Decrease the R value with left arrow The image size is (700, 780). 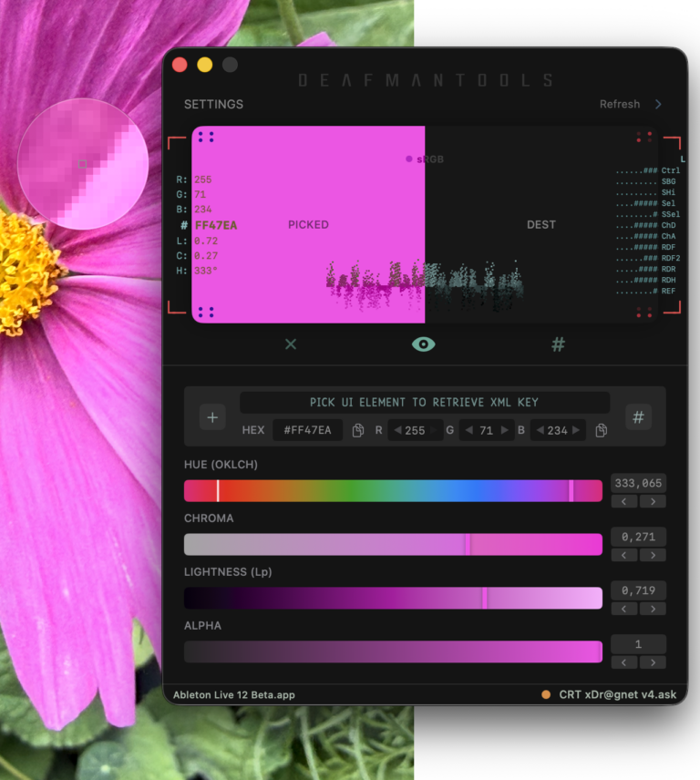[x=397, y=430]
